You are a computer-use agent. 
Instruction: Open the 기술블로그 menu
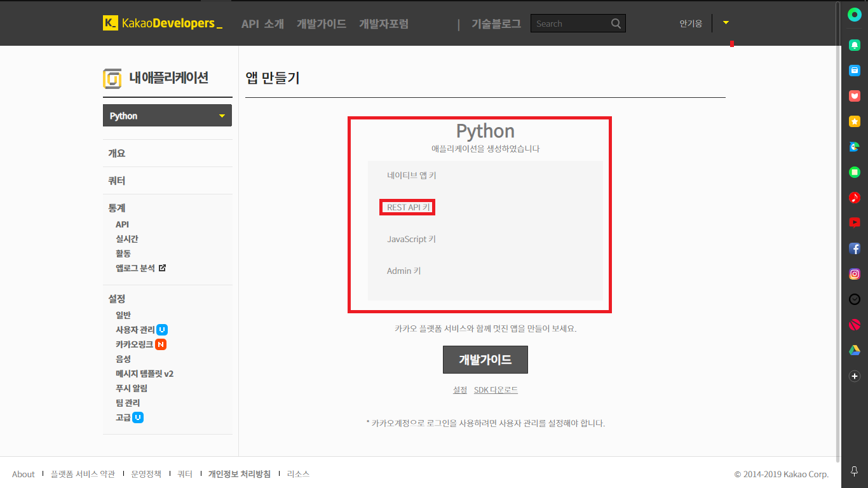[496, 24]
